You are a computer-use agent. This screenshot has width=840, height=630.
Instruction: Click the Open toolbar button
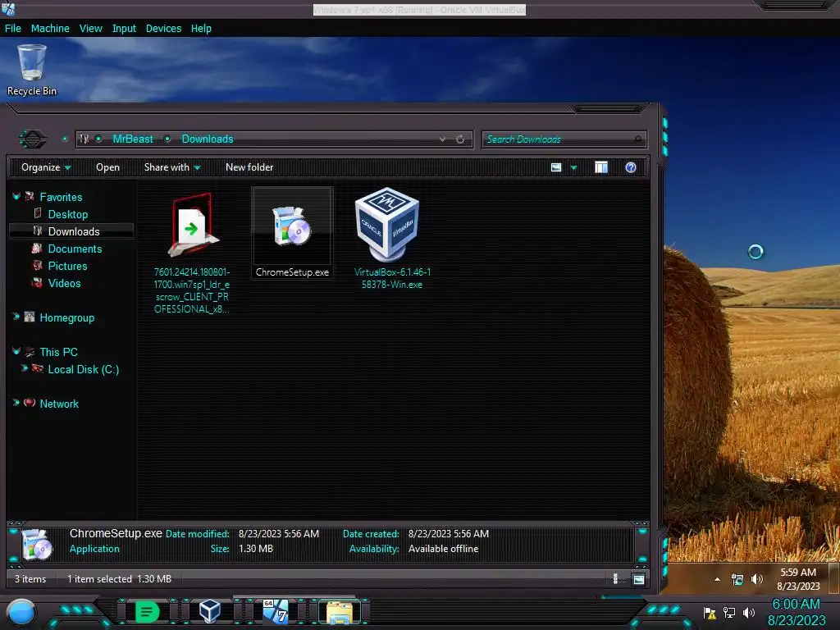[x=107, y=167]
